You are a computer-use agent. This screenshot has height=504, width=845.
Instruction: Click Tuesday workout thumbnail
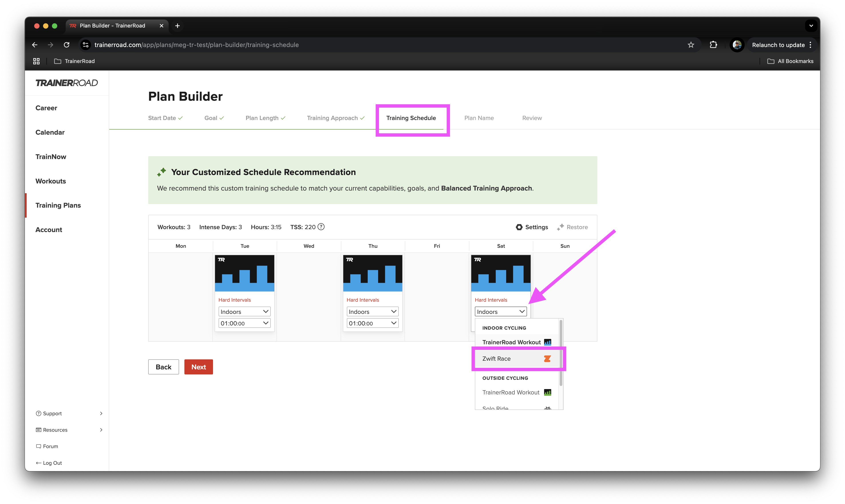(x=245, y=273)
